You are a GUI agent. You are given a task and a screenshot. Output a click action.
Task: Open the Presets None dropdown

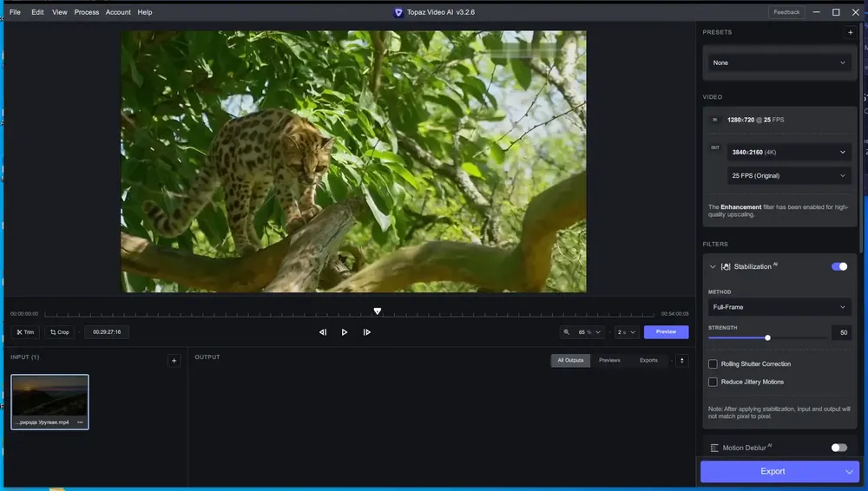(779, 63)
